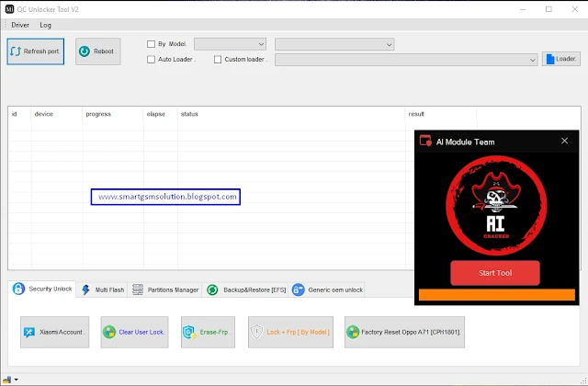
Task: Click the status bar network icon
Action: tap(7, 380)
